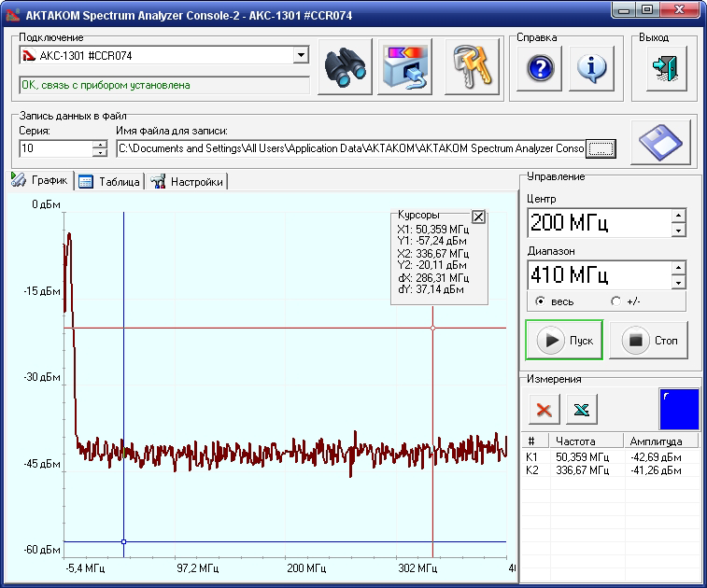This screenshot has width=707, height=588.
Task: Click the # column header
Action: (x=536, y=441)
